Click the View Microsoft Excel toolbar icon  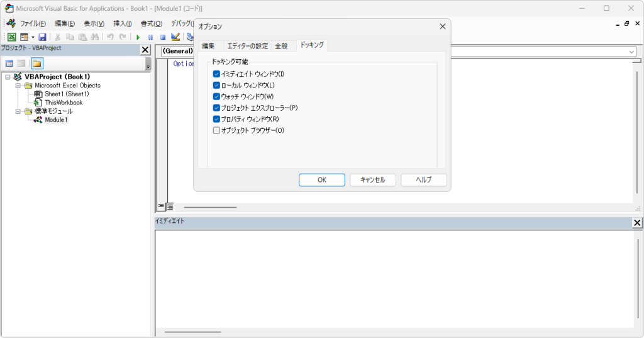click(x=12, y=37)
